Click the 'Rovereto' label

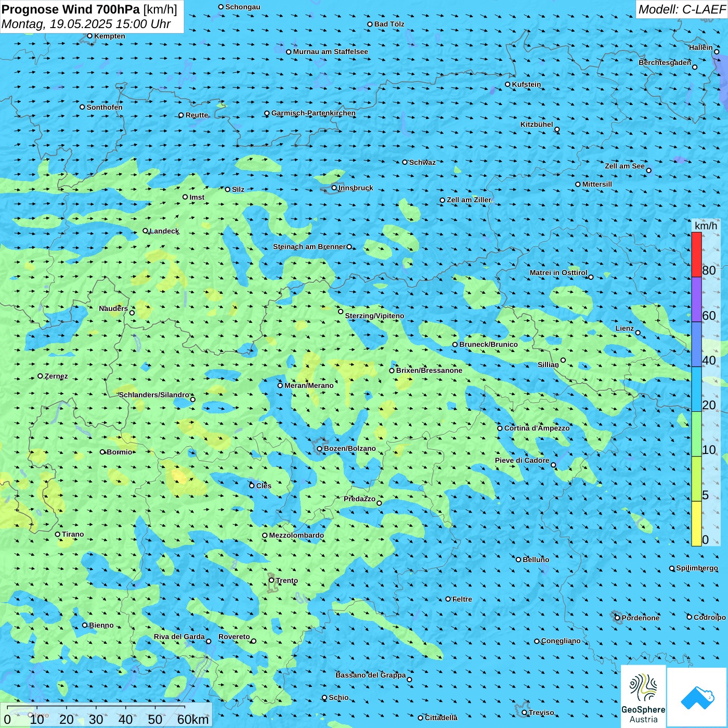(234, 636)
